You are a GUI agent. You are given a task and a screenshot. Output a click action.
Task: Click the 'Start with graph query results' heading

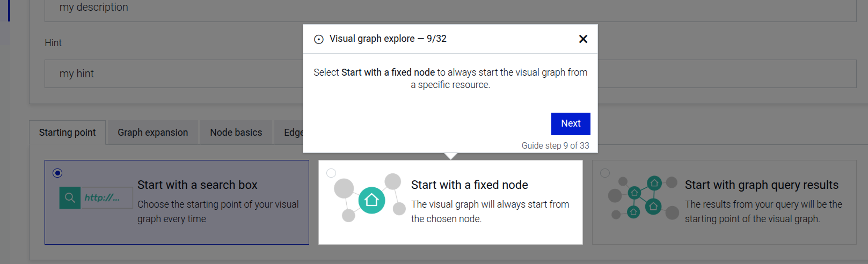point(761,185)
